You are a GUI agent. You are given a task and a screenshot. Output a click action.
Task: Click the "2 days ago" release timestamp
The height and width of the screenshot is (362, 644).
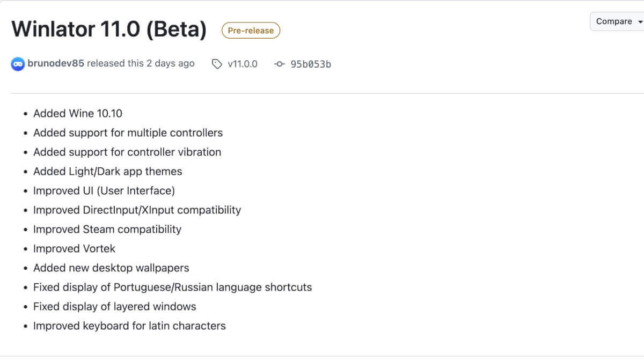pyautogui.click(x=170, y=63)
